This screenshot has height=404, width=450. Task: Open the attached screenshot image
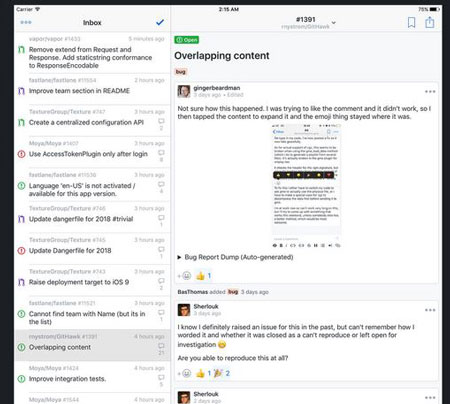point(306,186)
